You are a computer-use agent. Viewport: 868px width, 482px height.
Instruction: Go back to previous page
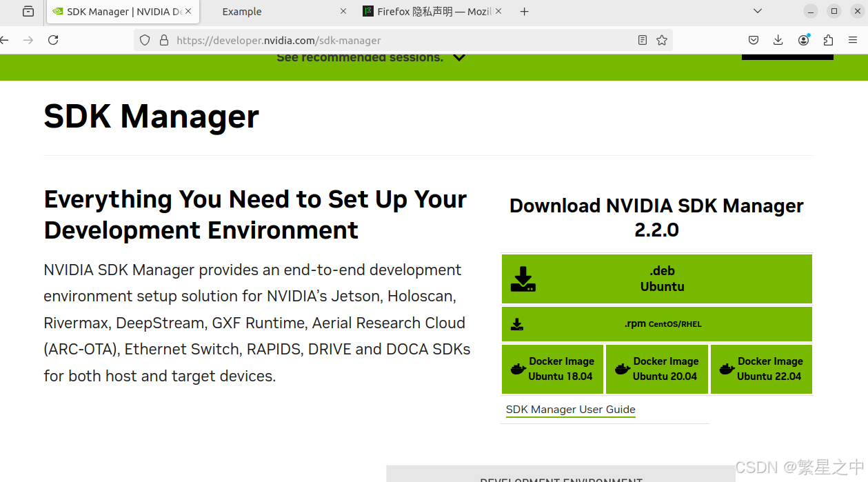4,40
